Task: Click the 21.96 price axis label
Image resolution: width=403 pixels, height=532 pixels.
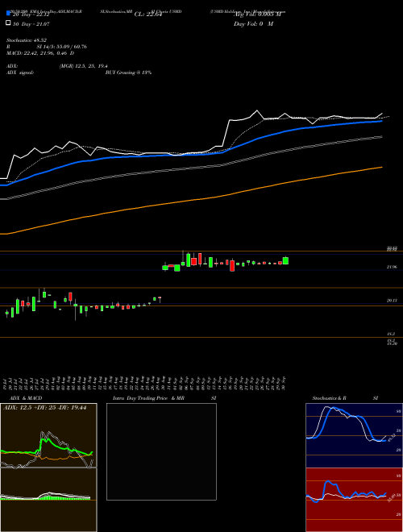Action: click(x=392, y=267)
